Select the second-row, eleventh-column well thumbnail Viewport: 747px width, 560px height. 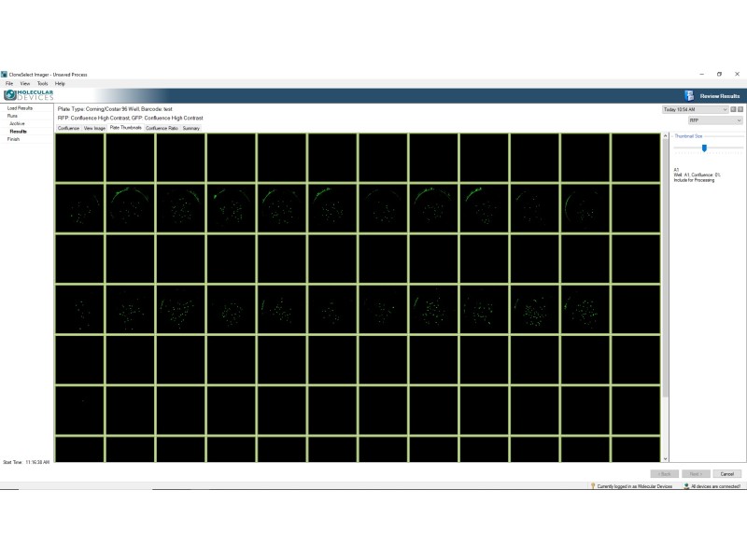tap(585, 208)
